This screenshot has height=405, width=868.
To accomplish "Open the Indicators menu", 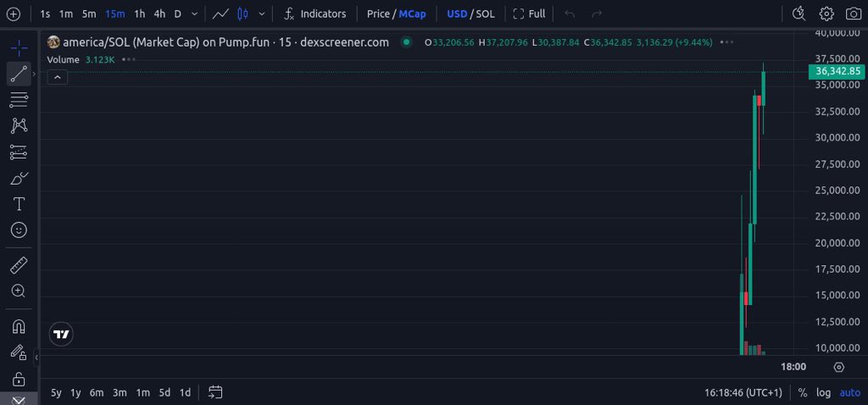I will click(x=314, y=14).
